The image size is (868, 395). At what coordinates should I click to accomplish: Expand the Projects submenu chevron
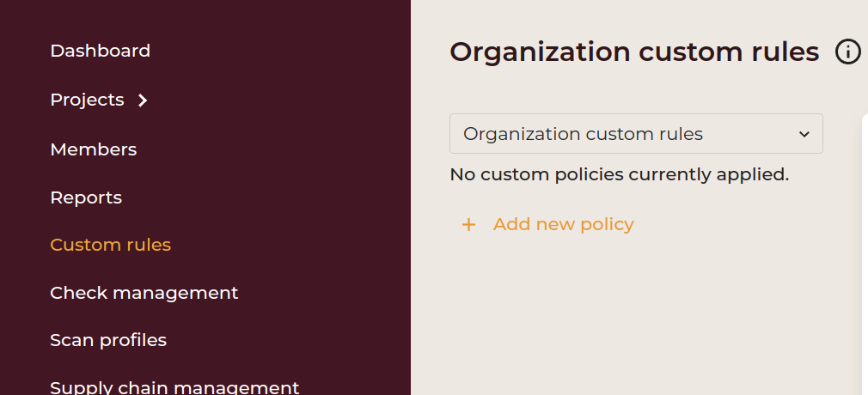coord(143,100)
